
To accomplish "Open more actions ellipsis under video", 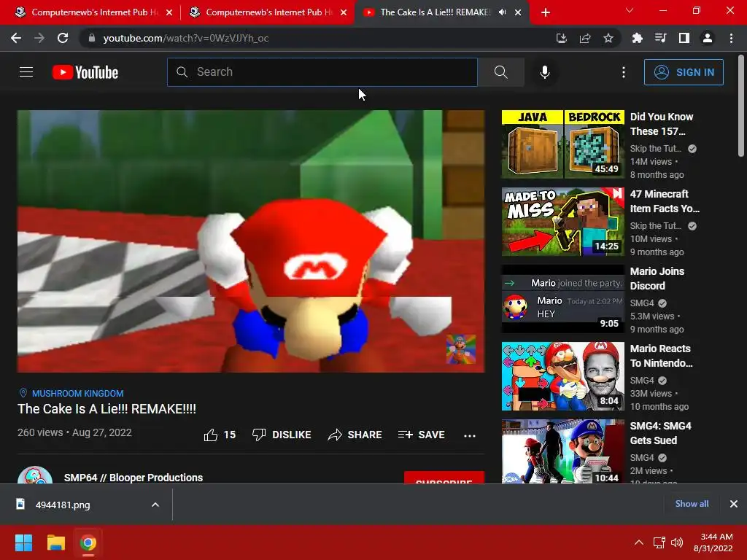I will pyautogui.click(x=470, y=435).
